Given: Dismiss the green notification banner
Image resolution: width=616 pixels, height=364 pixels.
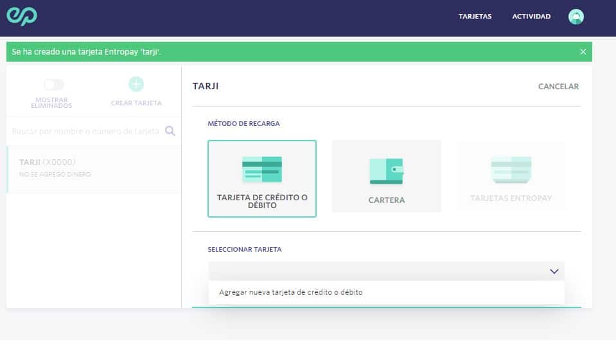Looking at the screenshot, I should click(x=583, y=52).
